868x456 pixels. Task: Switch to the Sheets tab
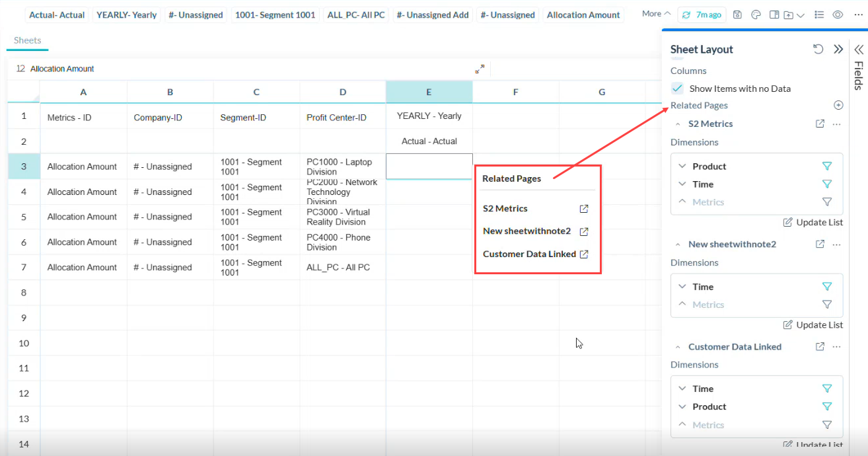tap(27, 40)
